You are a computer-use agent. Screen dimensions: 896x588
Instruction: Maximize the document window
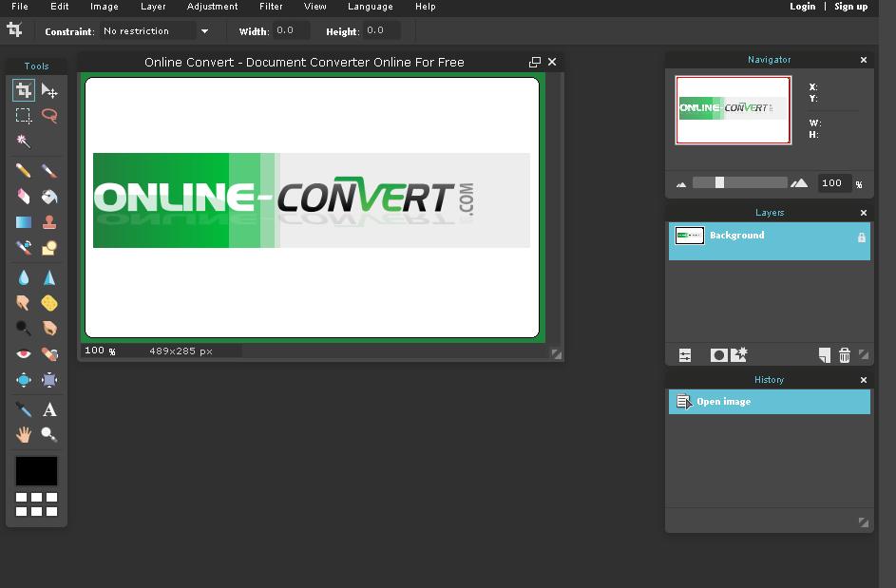pos(535,62)
